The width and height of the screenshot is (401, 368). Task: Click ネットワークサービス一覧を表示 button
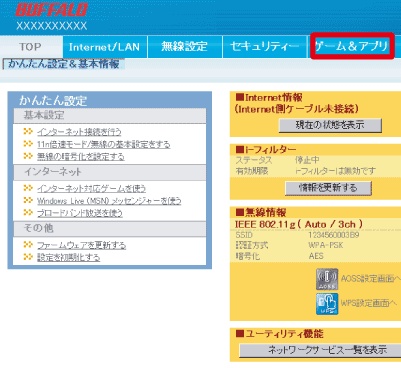(x=320, y=350)
